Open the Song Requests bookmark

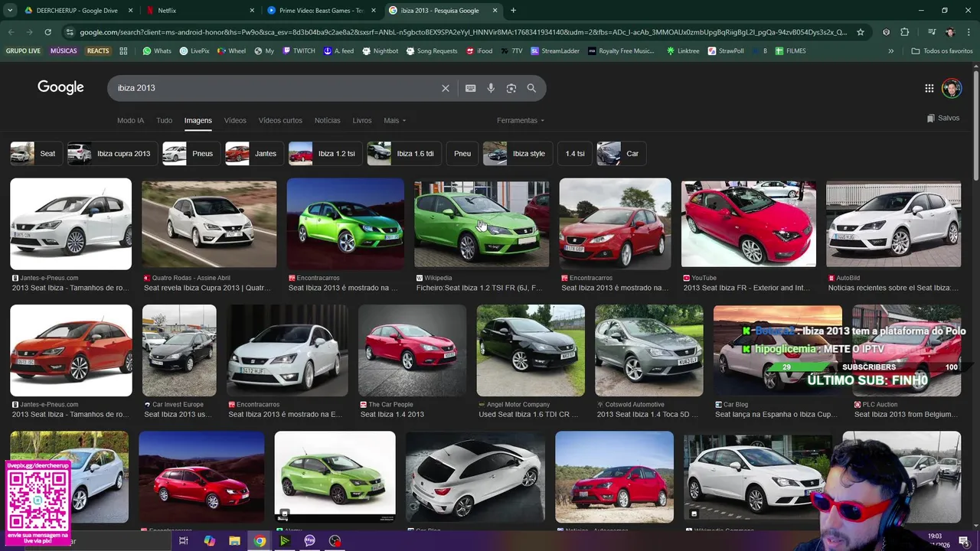(x=432, y=51)
